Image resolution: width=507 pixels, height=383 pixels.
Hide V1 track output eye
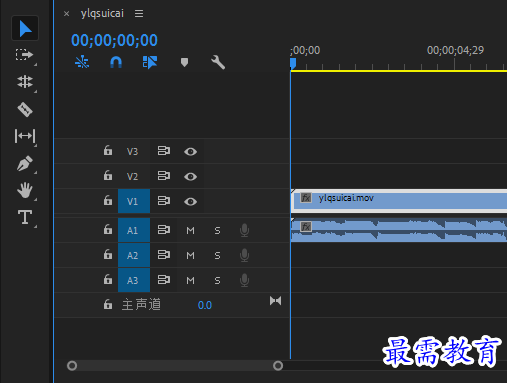tap(190, 201)
